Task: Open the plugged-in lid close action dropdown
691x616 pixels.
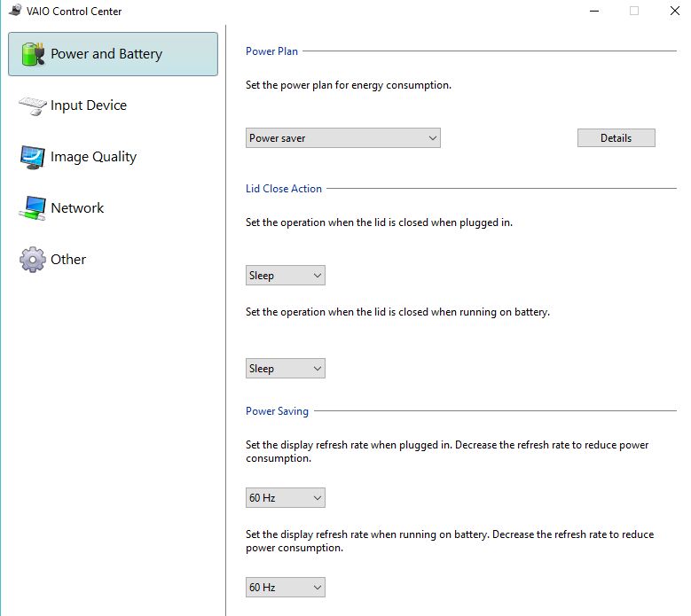Action: point(285,275)
